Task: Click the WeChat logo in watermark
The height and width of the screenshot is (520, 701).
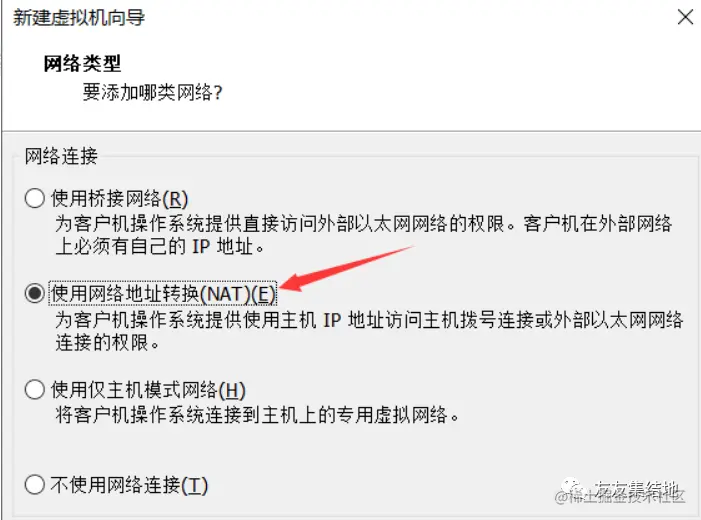Action: coord(572,487)
